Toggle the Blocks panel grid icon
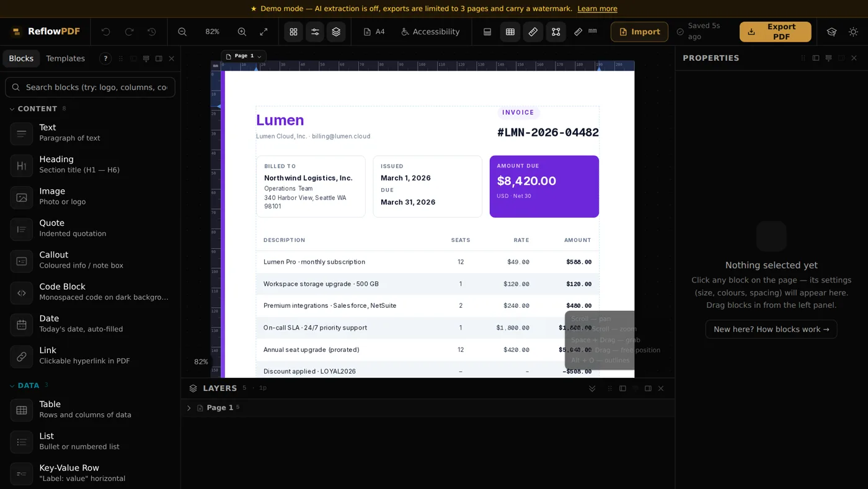 point(294,32)
